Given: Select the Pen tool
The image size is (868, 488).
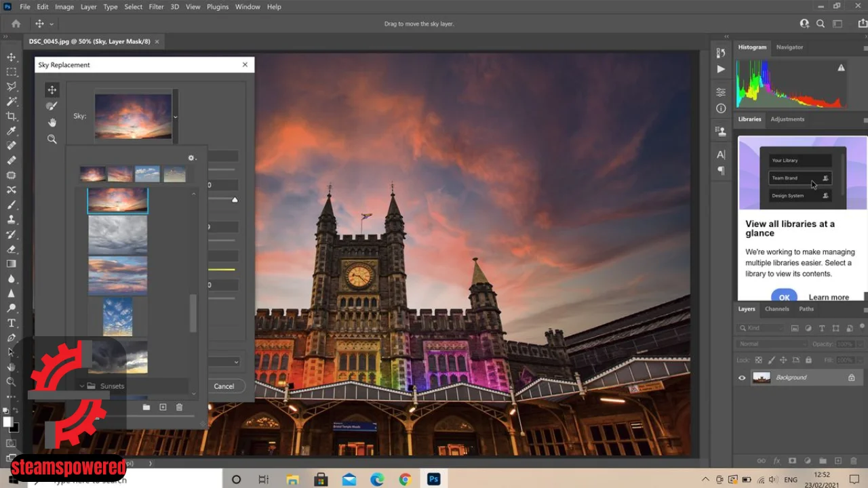Looking at the screenshot, I should [x=12, y=338].
